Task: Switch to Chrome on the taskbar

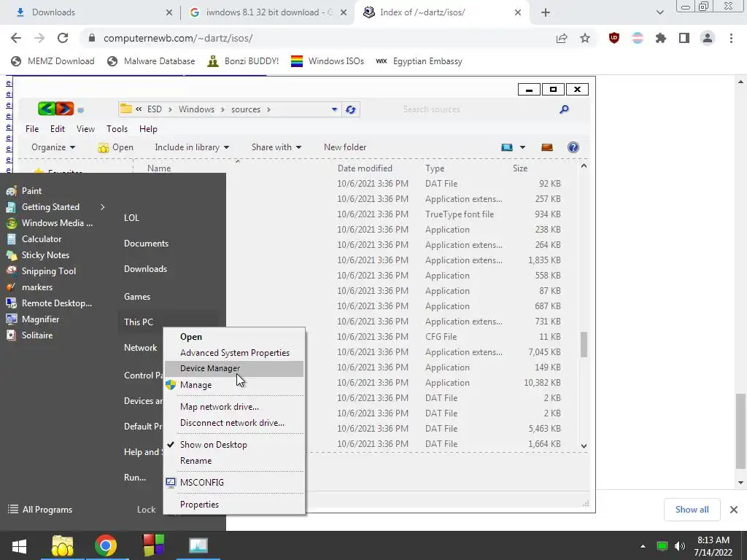Action: point(106,545)
